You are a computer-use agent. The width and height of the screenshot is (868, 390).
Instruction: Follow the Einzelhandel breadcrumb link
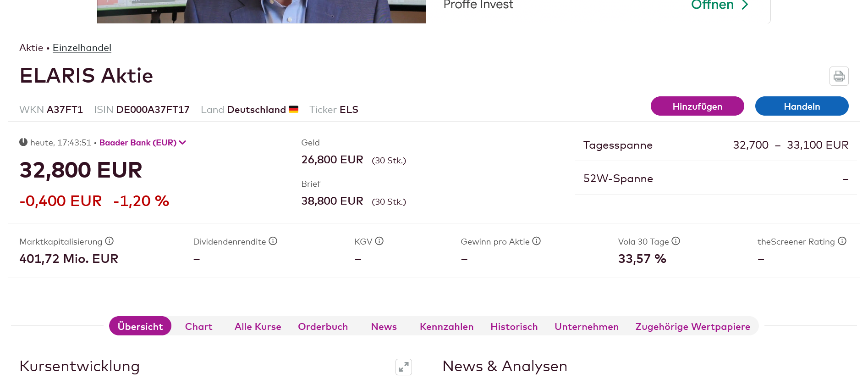click(x=82, y=48)
